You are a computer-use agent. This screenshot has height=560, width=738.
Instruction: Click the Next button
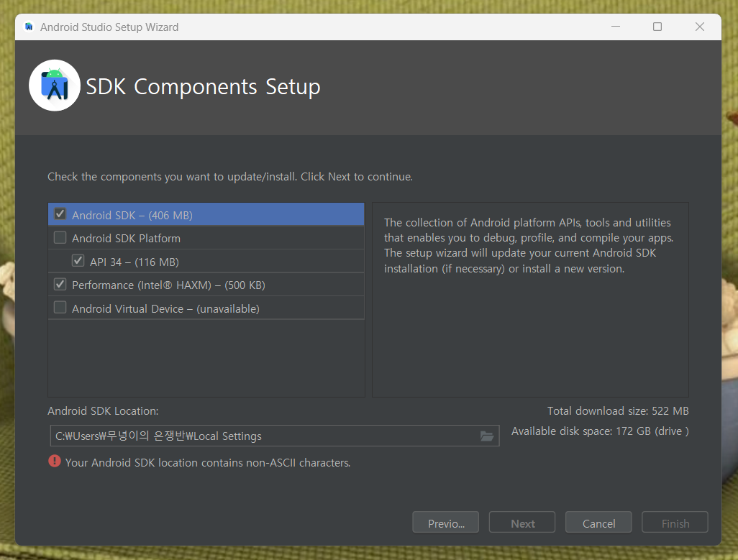(522, 523)
